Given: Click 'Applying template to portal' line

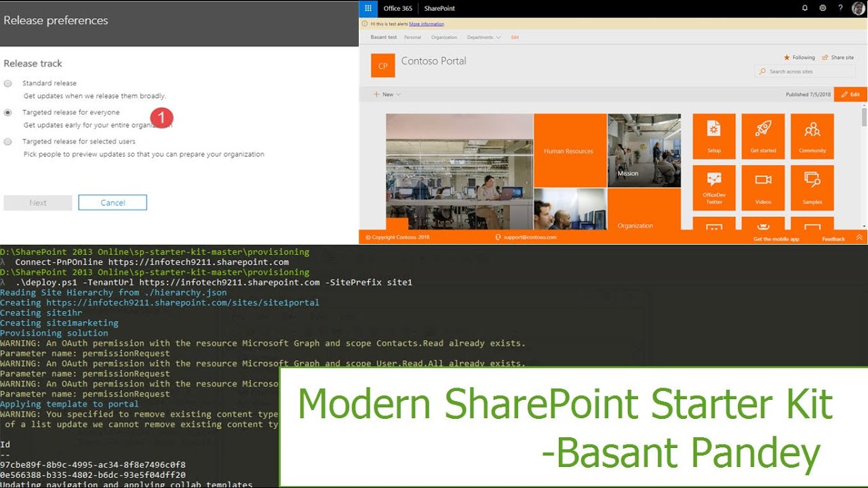Looking at the screenshot, I should click(68, 405).
